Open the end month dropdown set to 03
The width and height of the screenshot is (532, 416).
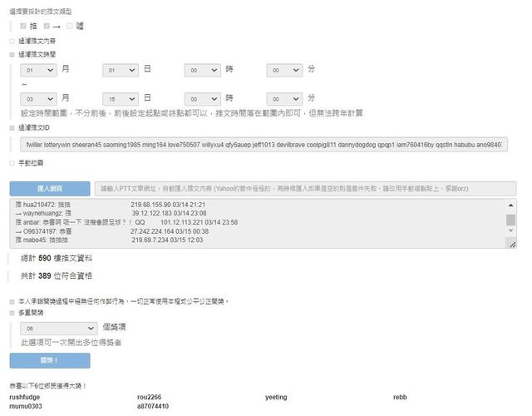click(x=38, y=98)
